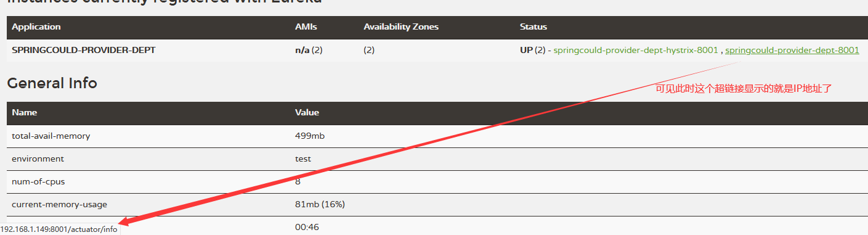The image size is (868, 235).
Task: Click the Application column header
Action: 36,27
